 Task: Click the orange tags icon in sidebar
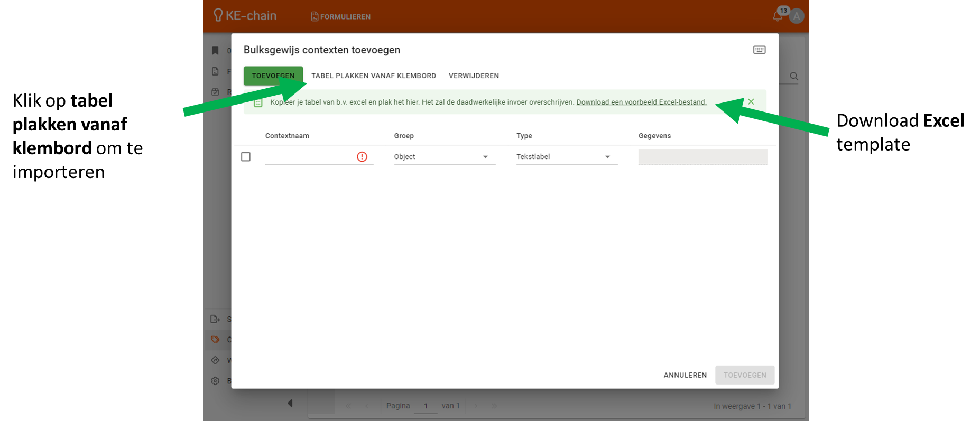tap(215, 340)
